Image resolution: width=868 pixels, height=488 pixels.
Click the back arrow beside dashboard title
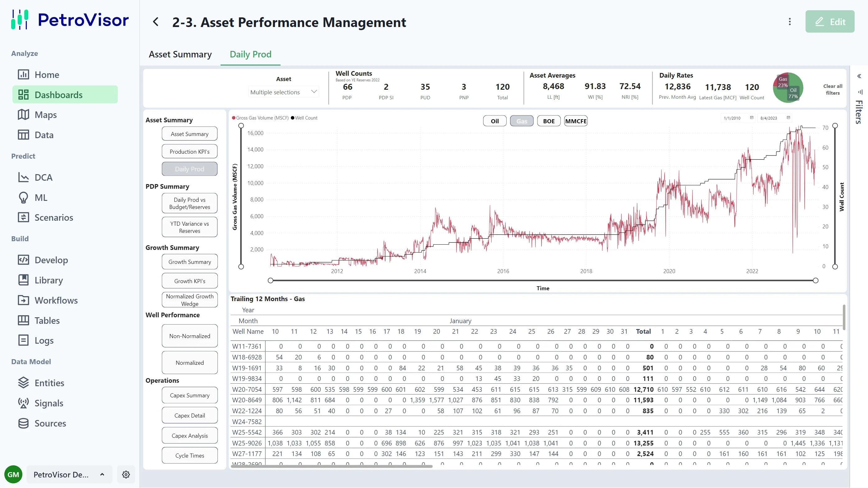156,22
